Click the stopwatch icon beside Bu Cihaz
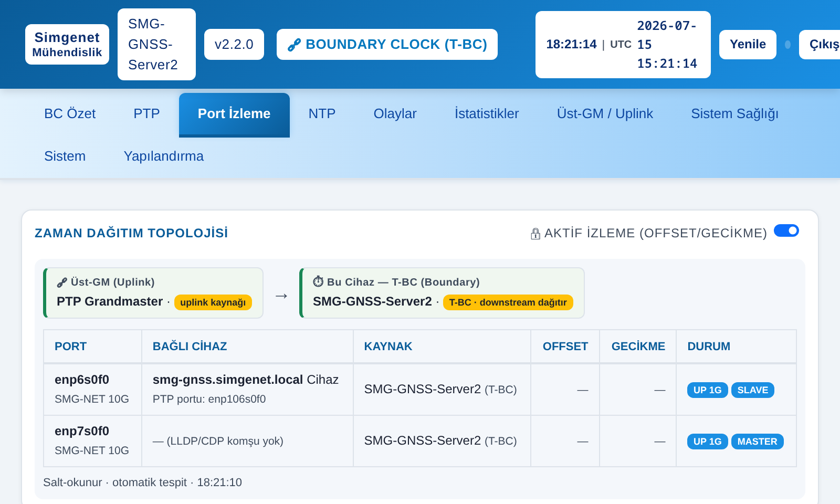Image resolution: width=840 pixels, height=504 pixels. [318, 281]
